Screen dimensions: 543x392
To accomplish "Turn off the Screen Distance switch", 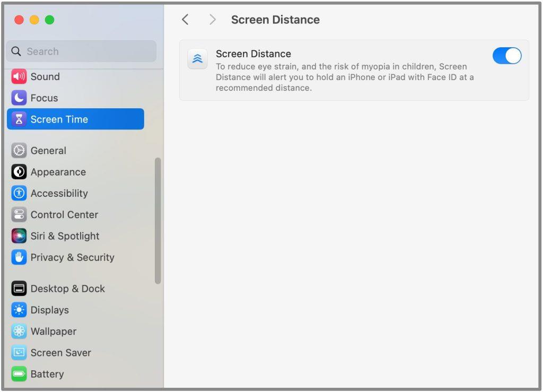I will pos(507,56).
